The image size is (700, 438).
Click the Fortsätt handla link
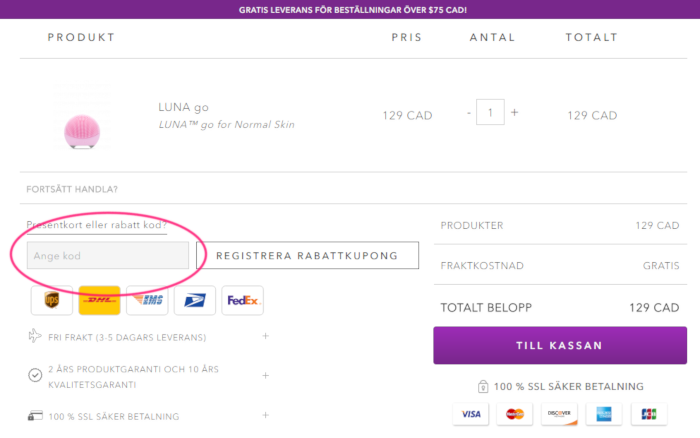(x=72, y=189)
